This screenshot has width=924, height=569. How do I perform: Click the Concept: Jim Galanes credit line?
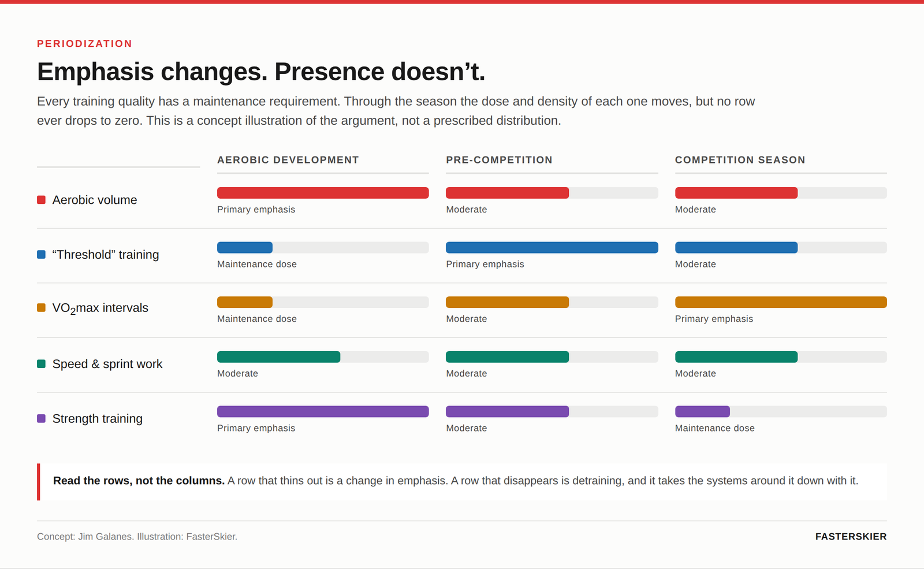click(137, 537)
